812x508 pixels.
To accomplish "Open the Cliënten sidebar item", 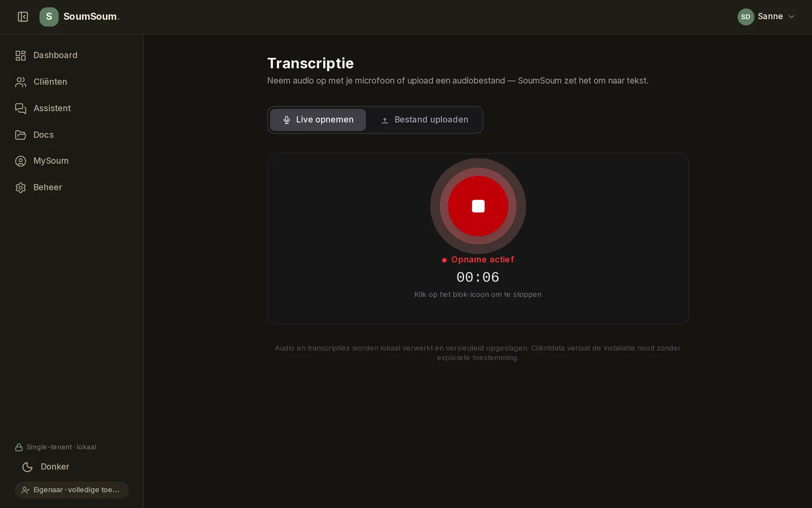I will (72, 82).
